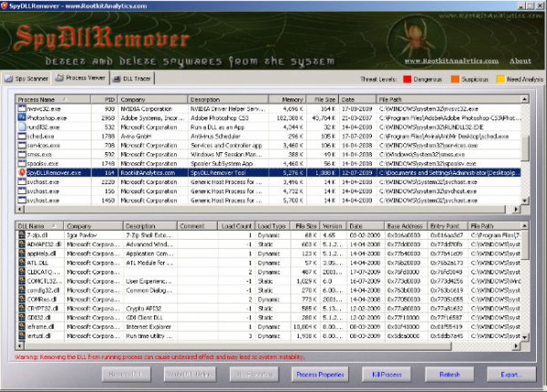The height and width of the screenshot is (392, 547).
Task: Click the COMCTL32 DLL file icon
Action: (22, 281)
